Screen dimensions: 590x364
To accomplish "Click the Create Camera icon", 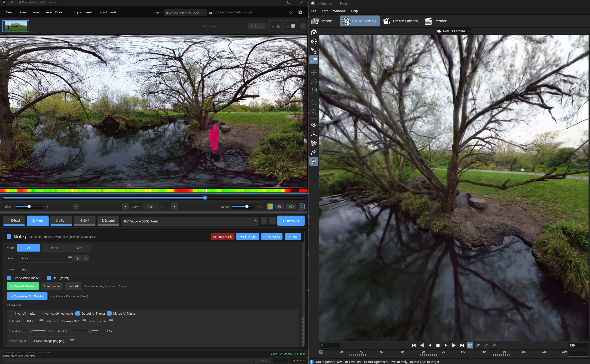I will point(387,21).
